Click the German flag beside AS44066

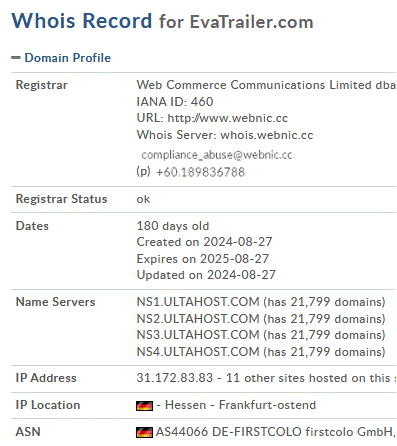[x=144, y=432]
